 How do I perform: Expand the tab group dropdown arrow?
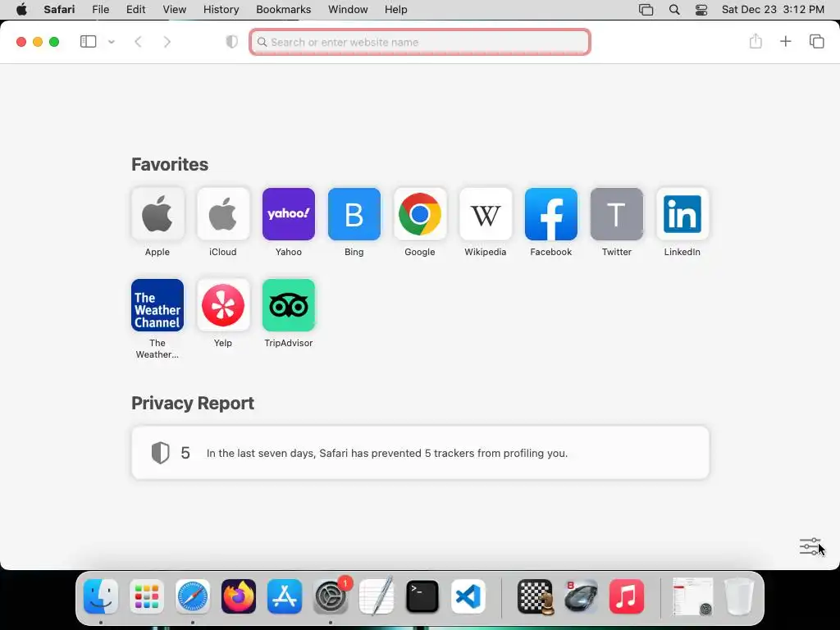pyautogui.click(x=112, y=42)
